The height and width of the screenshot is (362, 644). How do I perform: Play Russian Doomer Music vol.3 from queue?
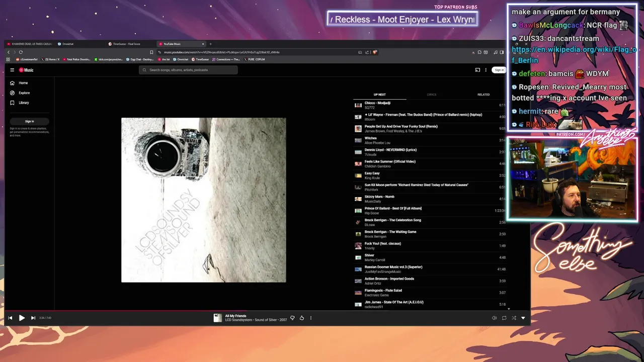[x=430, y=269]
